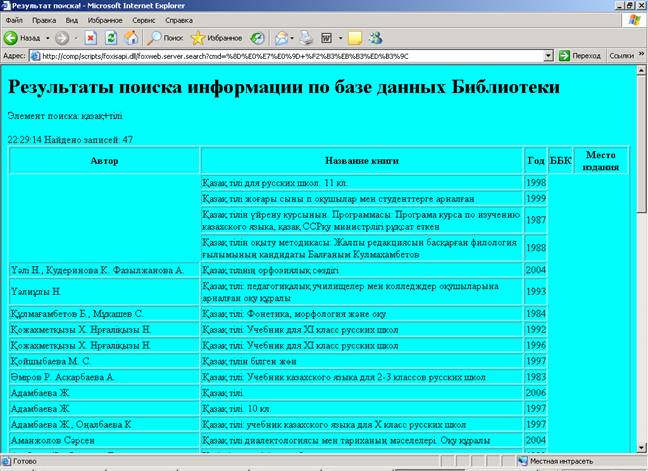Click author Құлмағамбетов Б., Мұқашев С.

click(77, 314)
